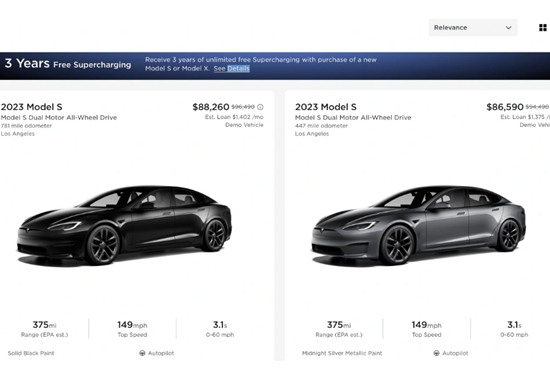Image resolution: width=550 pixels, height=378 pixels.
Task: Open the See Details supercharging link
Action: 232,68
